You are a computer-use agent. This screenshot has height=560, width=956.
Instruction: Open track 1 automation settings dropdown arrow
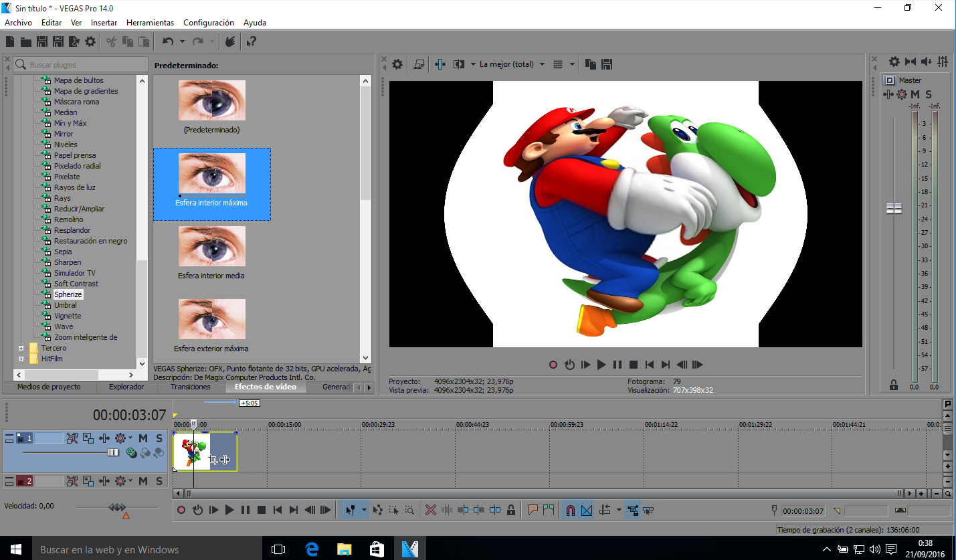pyautogui.click(x=130, y=438)
